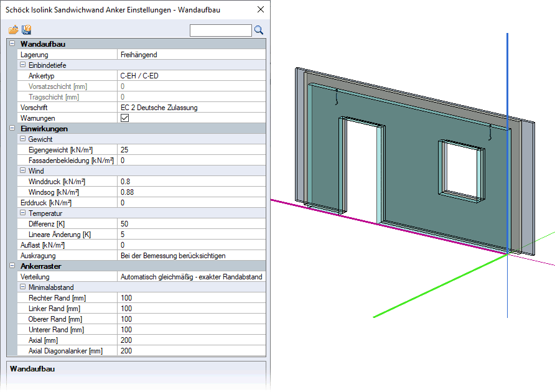Close the Wandaufbau settings dialog
This screenshot has width=555, height=392.
click(261, 9)
